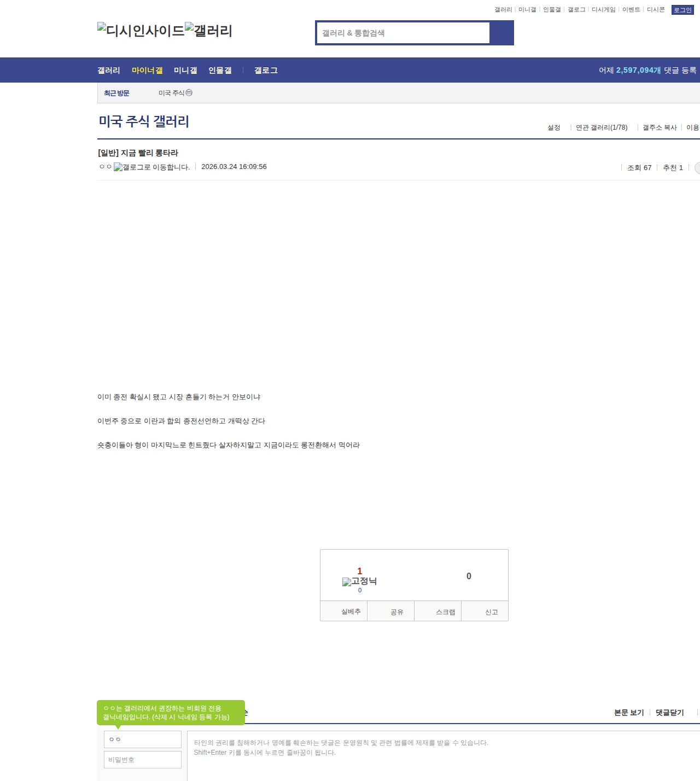The height and width of the screenshot is (781, 700).
Task: Click the 조회 67 view count
Action: (639, 168)
